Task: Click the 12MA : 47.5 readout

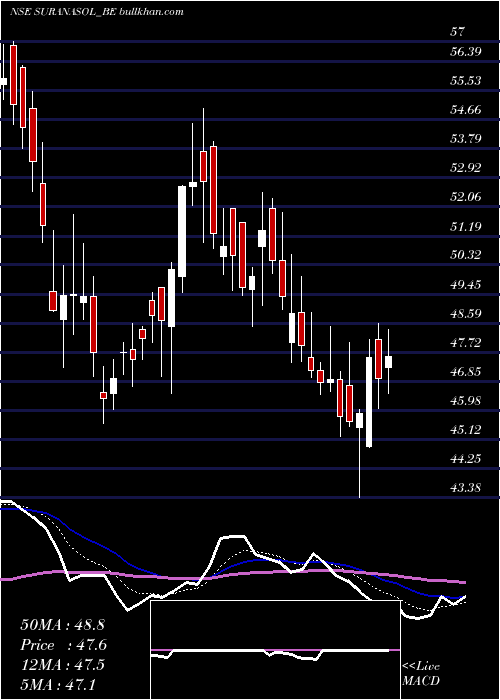Action: 62,665
